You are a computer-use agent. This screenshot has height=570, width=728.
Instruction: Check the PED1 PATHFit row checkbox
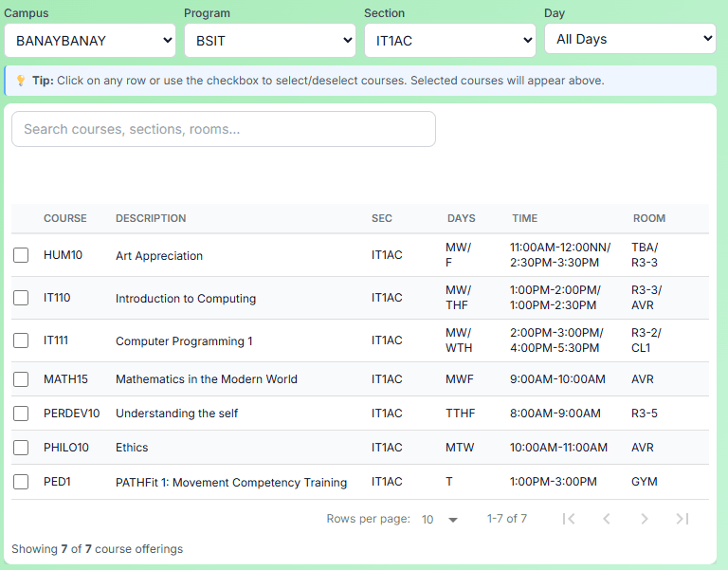tap(21, 482)
